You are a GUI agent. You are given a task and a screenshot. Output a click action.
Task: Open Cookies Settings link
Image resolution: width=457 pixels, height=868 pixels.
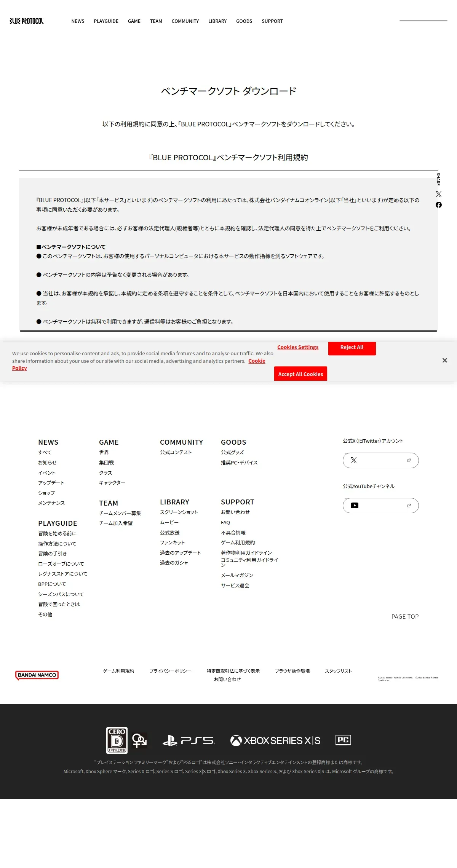coord(298,347)
